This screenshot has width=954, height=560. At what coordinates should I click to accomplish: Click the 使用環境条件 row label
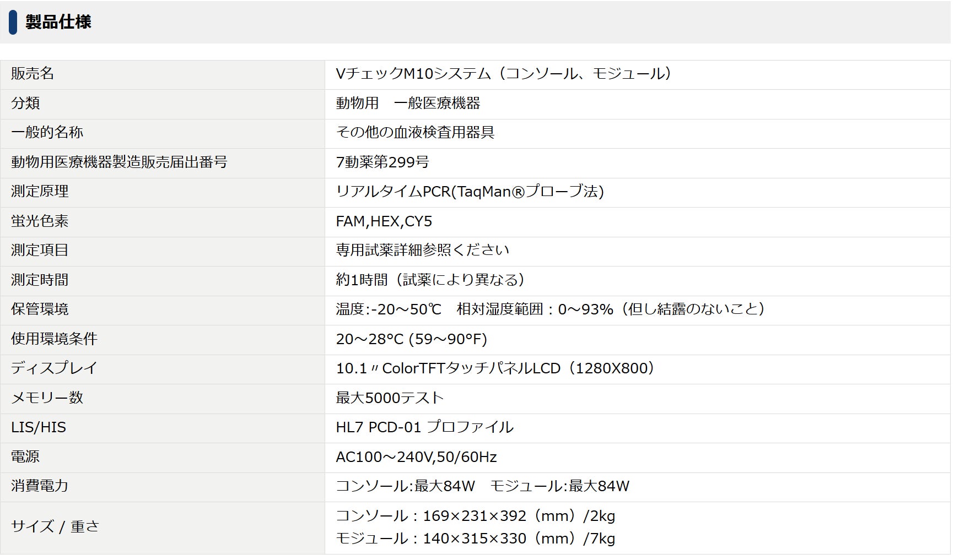coord(54,339)
